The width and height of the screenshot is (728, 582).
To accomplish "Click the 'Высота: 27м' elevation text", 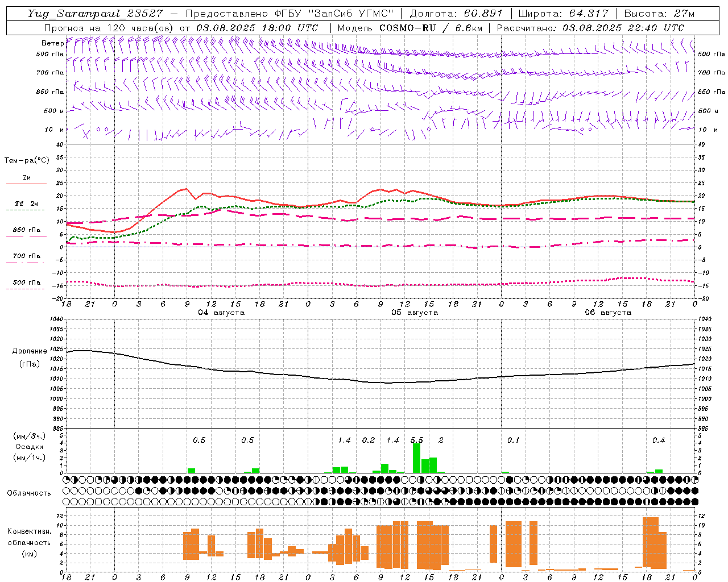I will click(x=659, y=14).
